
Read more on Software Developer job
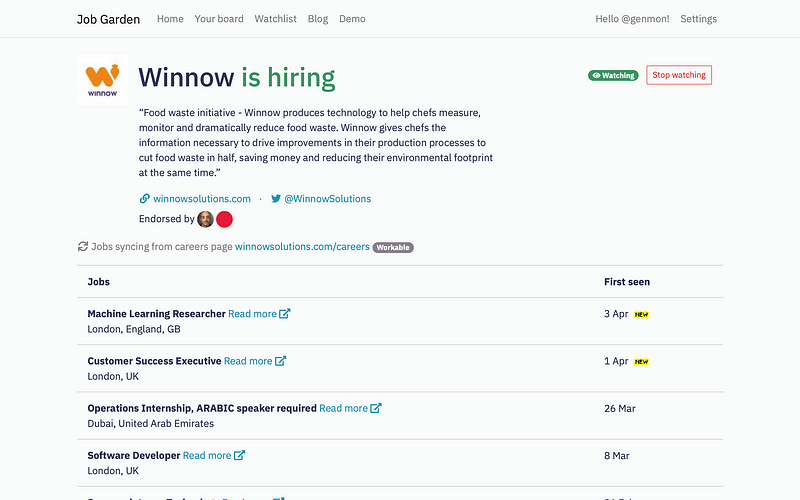tap(207, 456)
